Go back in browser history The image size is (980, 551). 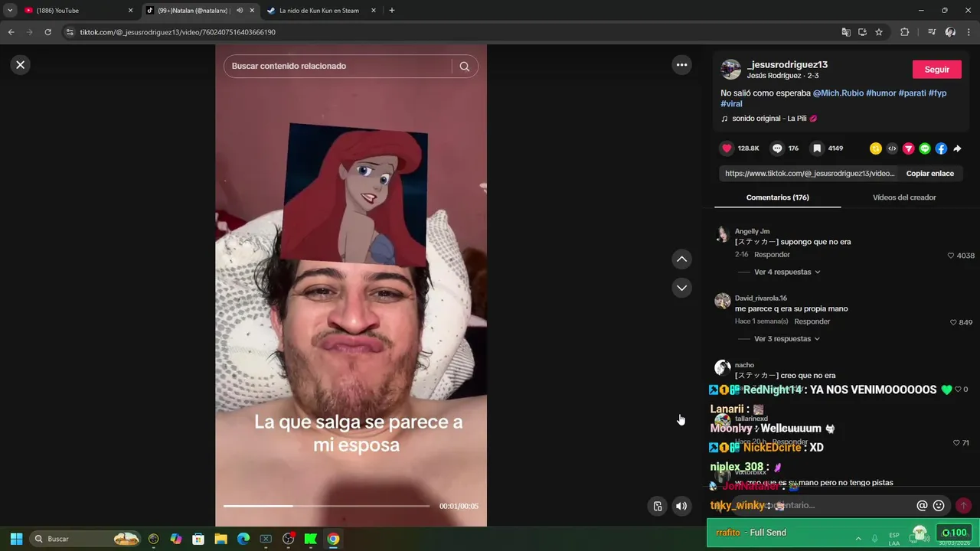pyautogui.click(x=11, y=32)
